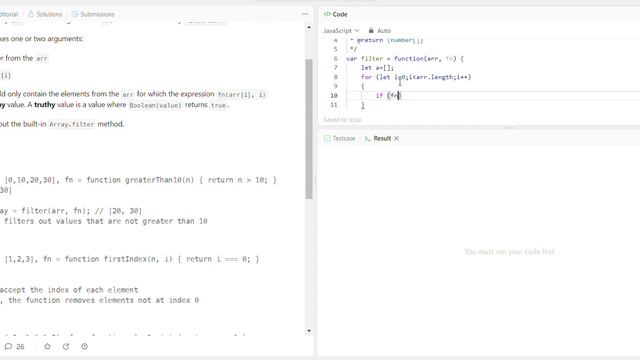Screen dimensions: 640x360
Task: Open the three-dot more options menu
Action: (305, 14)
